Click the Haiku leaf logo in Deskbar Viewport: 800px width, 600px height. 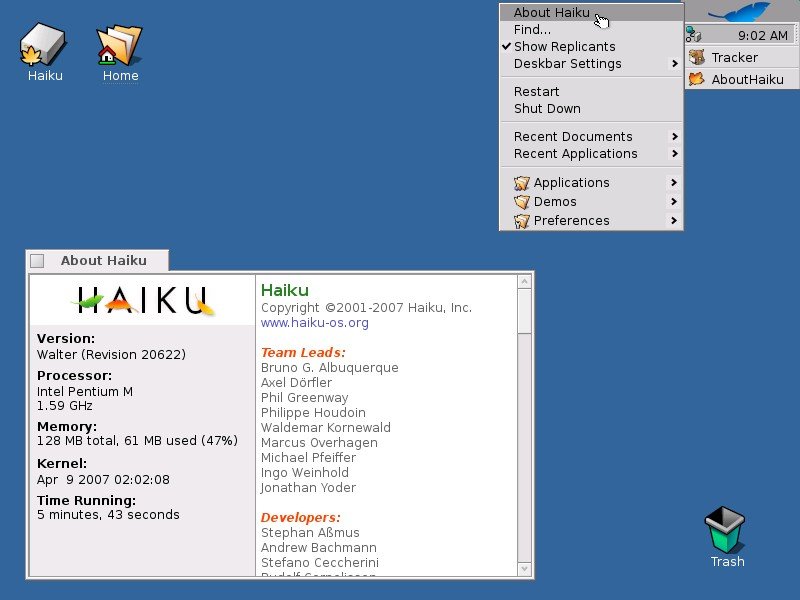point(741,12)
